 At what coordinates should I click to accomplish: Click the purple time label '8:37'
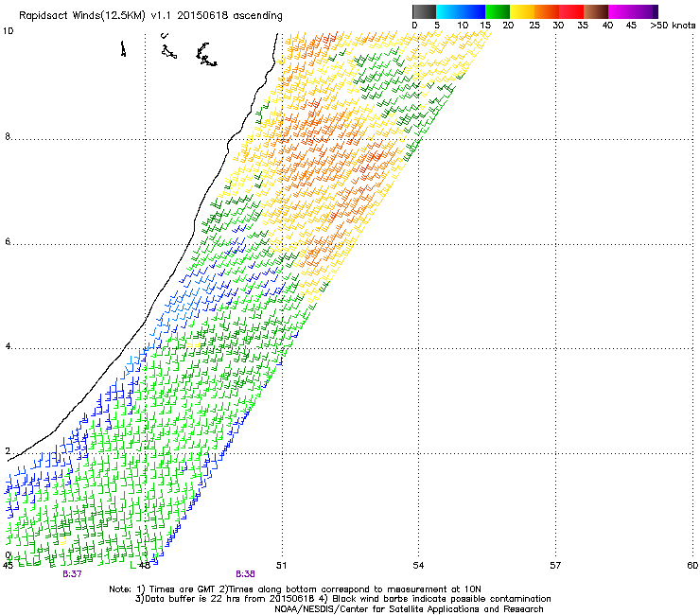tap(72, 574)
